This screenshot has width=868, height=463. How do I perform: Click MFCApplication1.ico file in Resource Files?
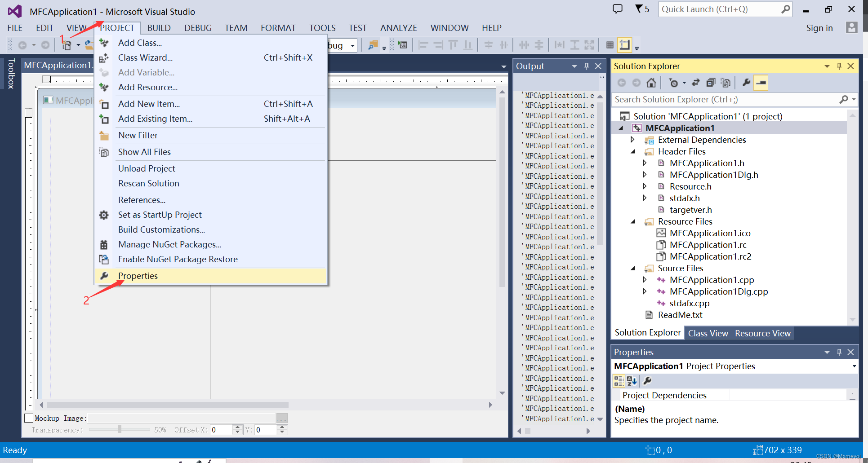710,233
